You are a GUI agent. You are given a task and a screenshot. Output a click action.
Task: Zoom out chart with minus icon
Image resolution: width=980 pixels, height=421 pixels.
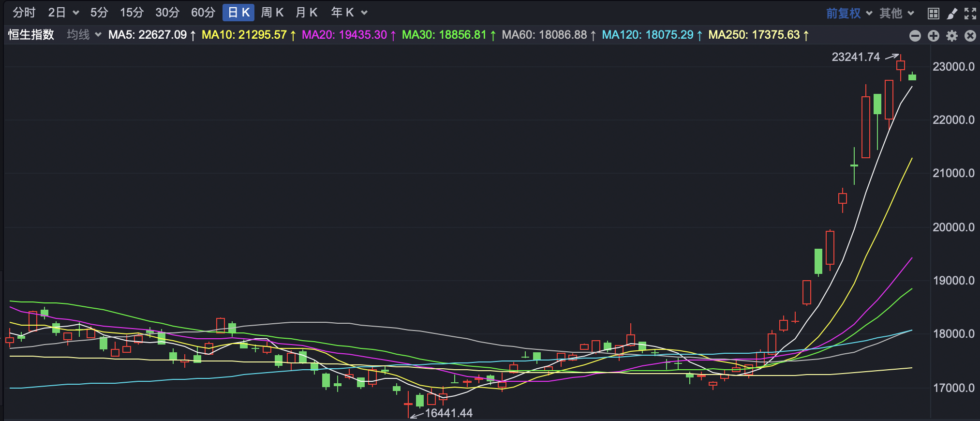(915, 36)
